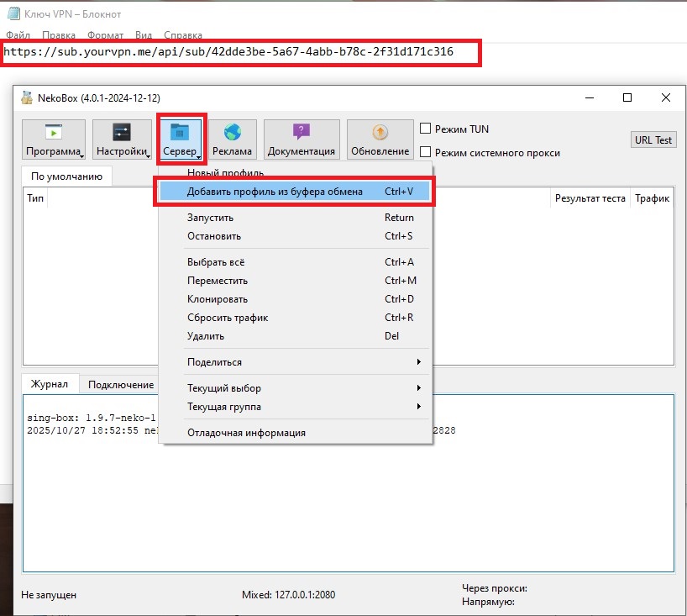This screenshot has height=616, width=687.
Task: Open the Документация help icon
Action: (x=301, y=133)
